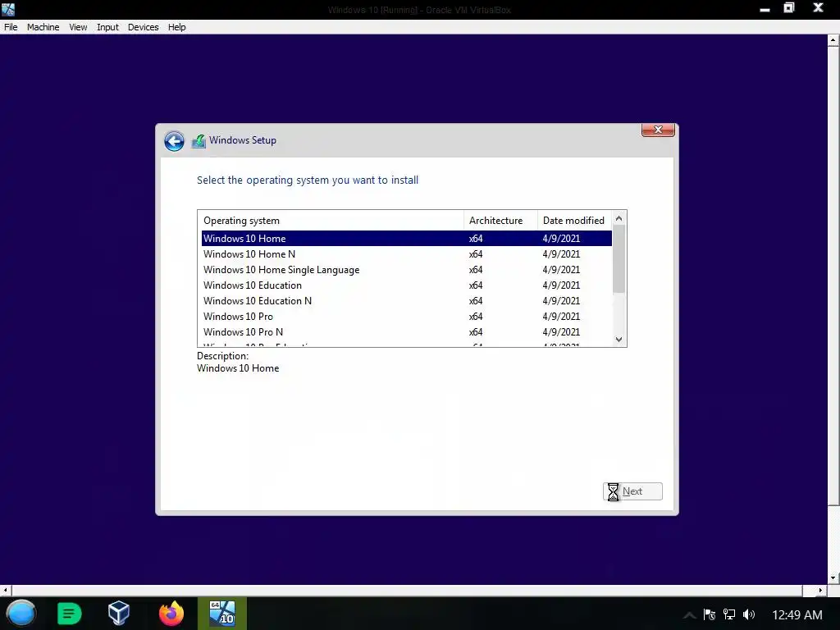Image resolution: width=840 pixels, height=630 pixels.
Task: Open VirtualBox cube icon in taskbar
Action: (119, 614)
